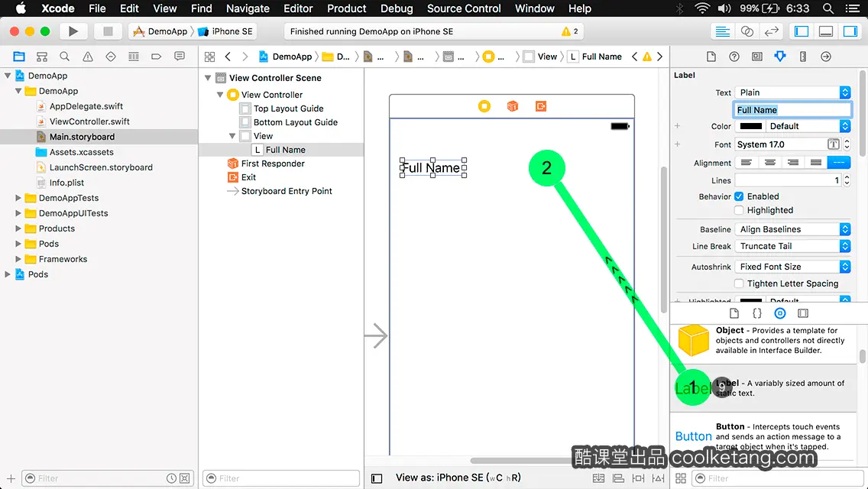Open the Product menu
This screenshot has width=868, height=489.
click(x=347, y=8)
